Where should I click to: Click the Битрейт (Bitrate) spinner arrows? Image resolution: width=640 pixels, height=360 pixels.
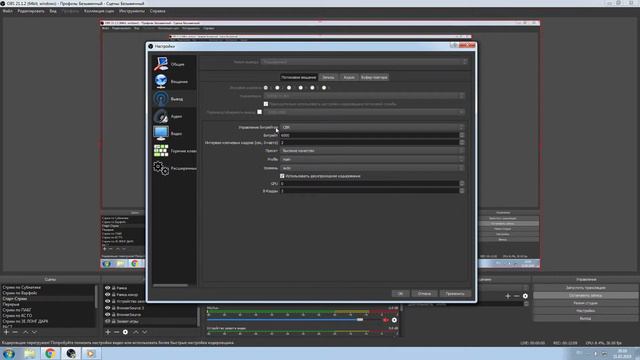pyautogui.click(x=462, y=135)
